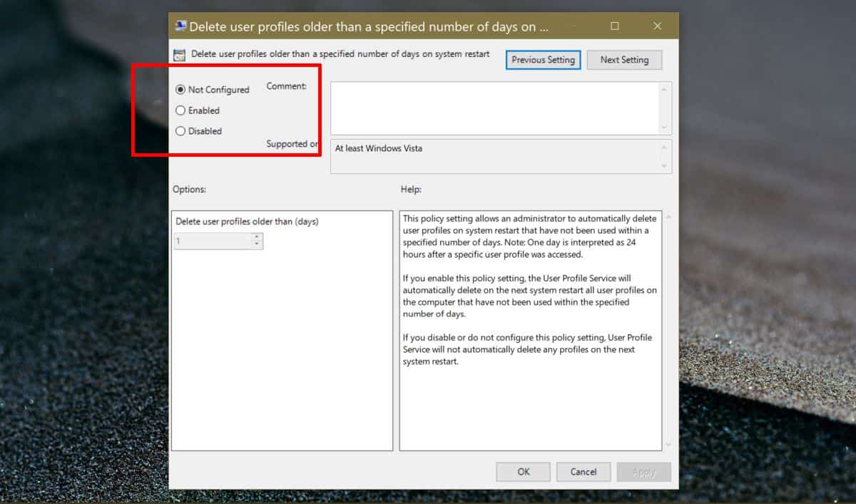Increase days with the spinner up arrow
Viewport: 856px width, 504px height.
pyautogui.click(x=257, y=238)
